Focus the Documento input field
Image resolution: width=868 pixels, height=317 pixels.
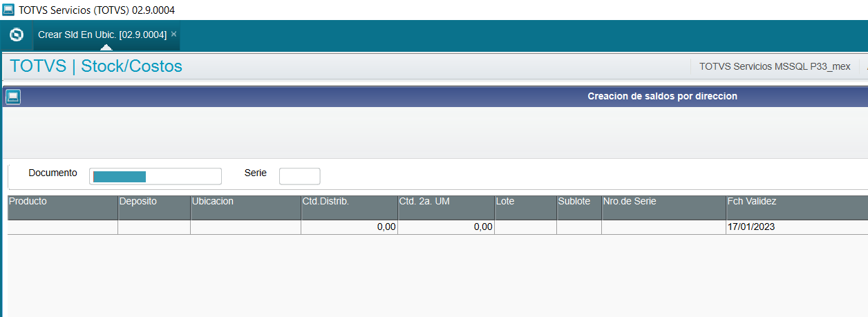click(x=155, y=176)
